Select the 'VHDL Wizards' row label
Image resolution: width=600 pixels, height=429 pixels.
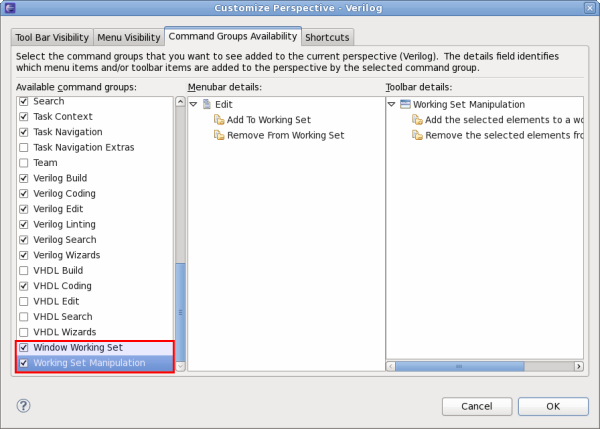65,332
